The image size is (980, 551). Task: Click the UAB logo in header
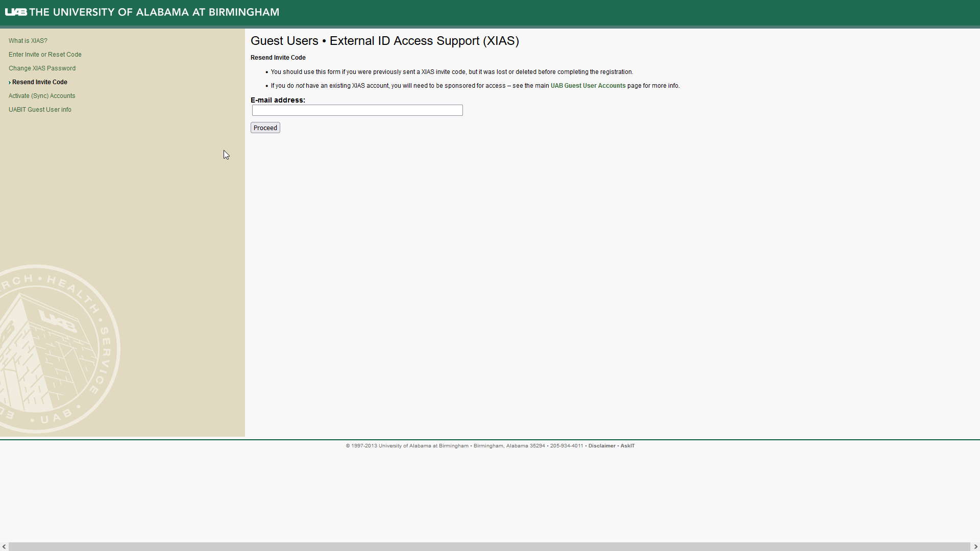[x=16, y=12]
